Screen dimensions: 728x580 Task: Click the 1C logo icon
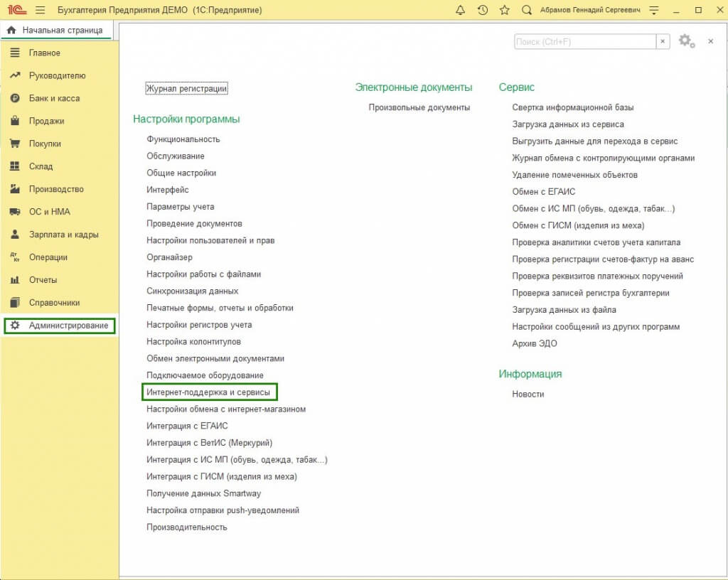coord(17,10)
